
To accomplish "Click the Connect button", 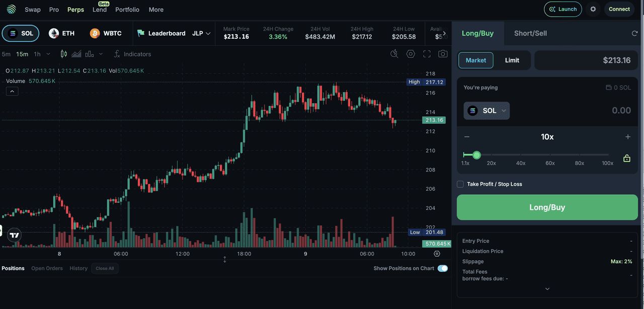I will pos(619,9).
